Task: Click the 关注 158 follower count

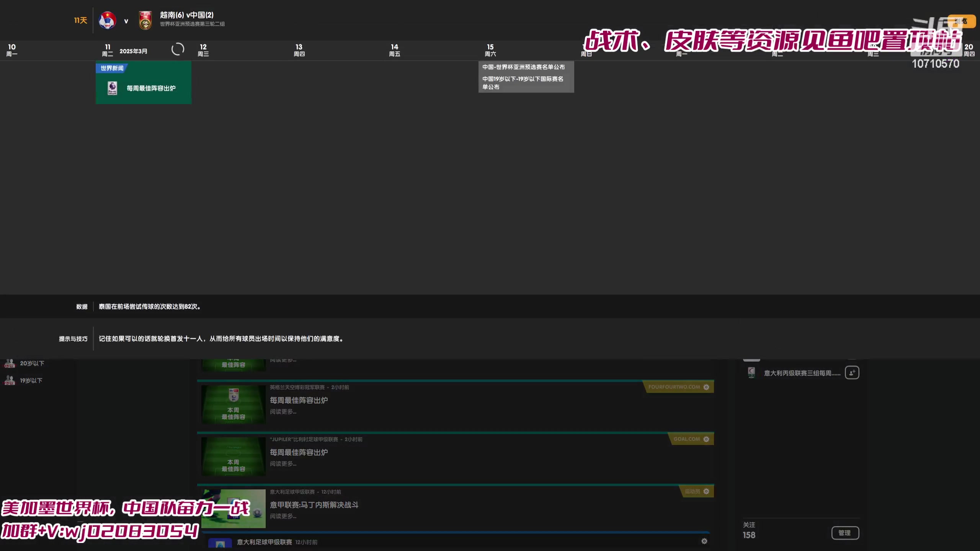Action: click(x=749, y=530)
